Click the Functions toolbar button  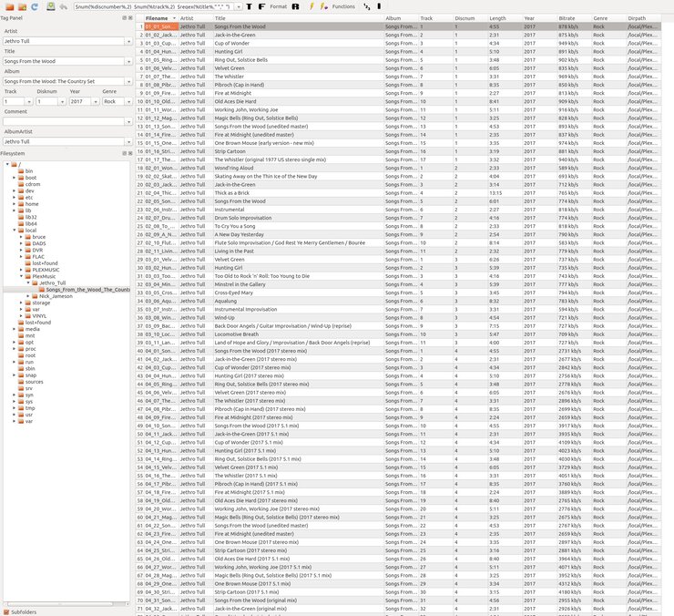343,6
